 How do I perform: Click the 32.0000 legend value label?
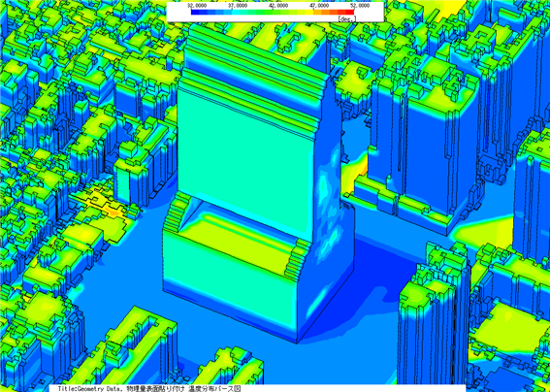196,6
